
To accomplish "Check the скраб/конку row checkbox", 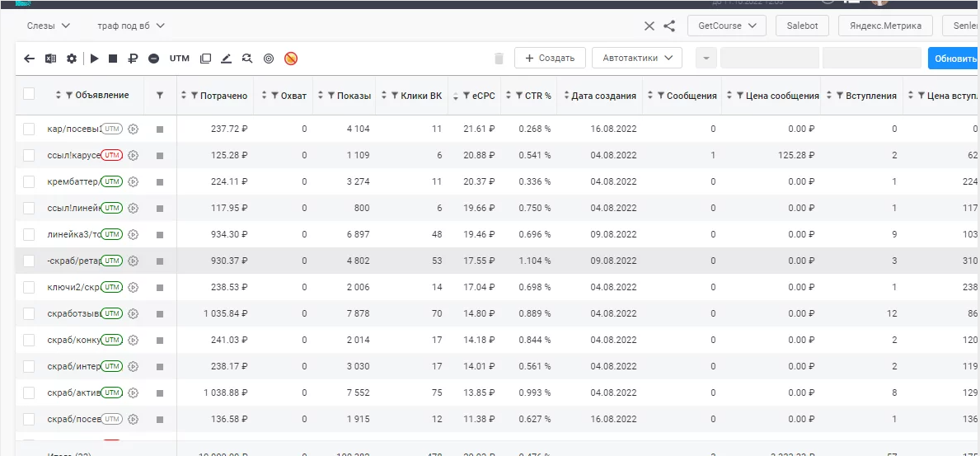I will (x=29, y=340).
